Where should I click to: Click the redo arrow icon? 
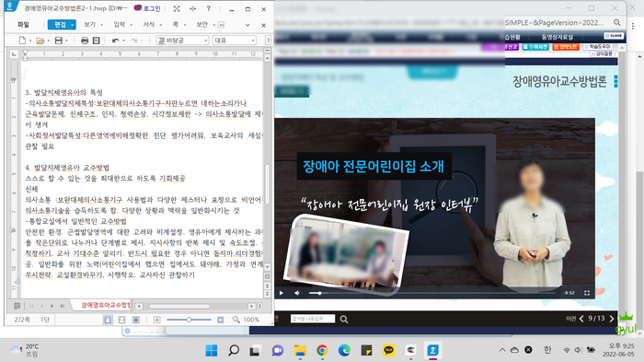pyautogui.click(x=133, y=41)
